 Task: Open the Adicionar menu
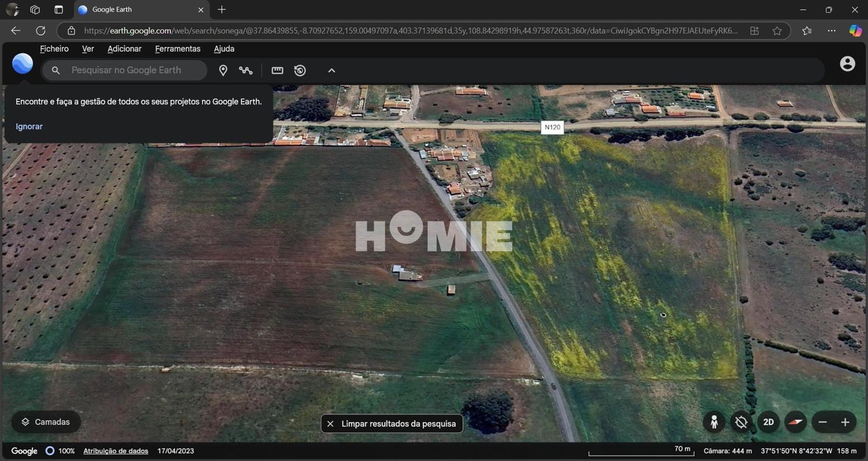coord(124,49)
